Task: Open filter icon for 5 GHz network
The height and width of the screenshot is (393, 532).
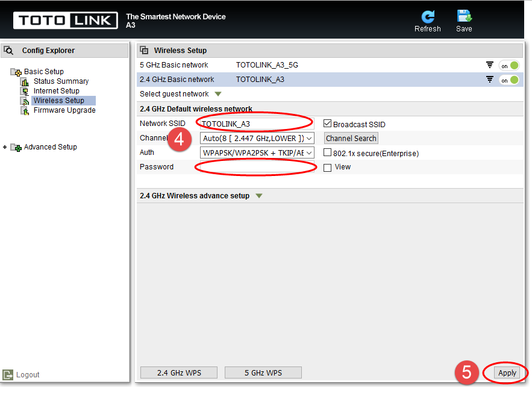Action: click(490, 65)
